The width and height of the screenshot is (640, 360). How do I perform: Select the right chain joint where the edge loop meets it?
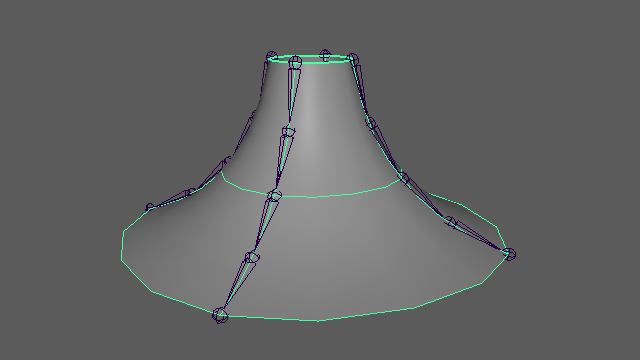(404, 177)
